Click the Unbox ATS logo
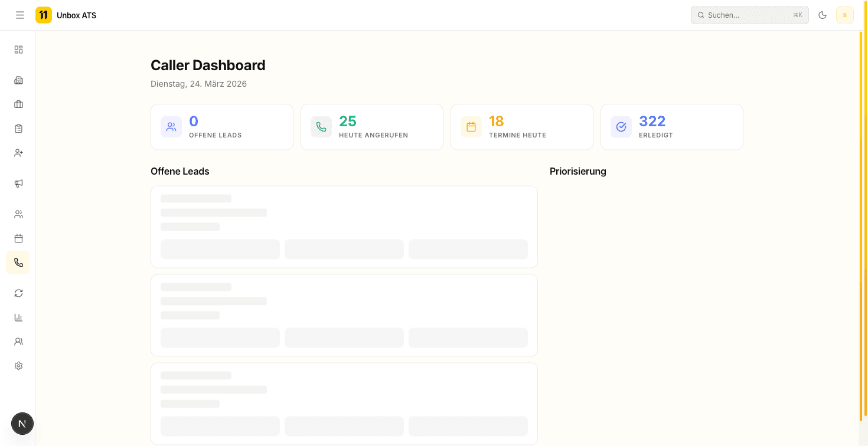Viewport: 868px width, 446px height. point(65,15)
